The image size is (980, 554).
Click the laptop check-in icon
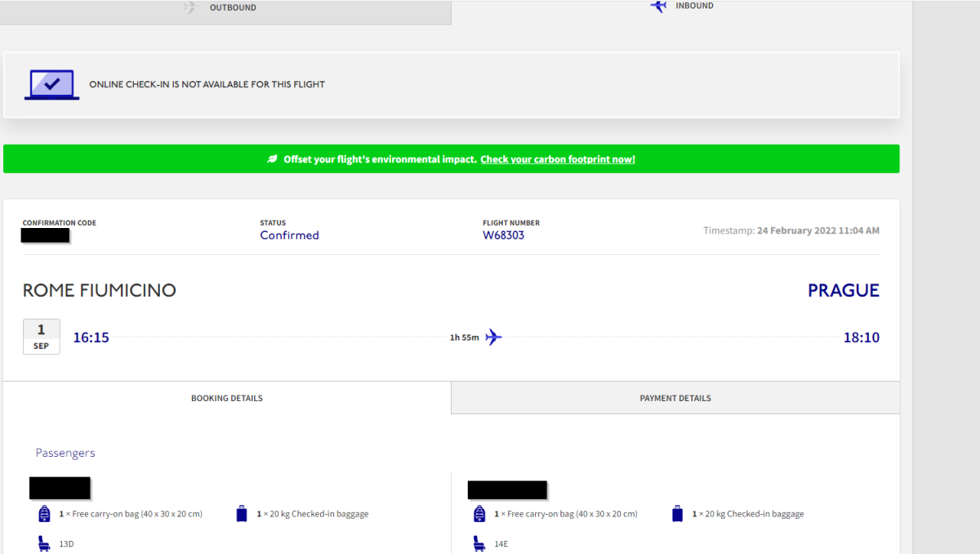(x=51, y=84)
